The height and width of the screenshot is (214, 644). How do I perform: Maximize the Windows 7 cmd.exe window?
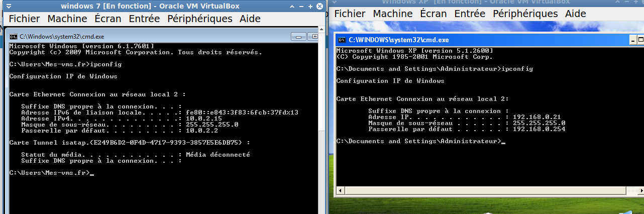coord(313,36)
